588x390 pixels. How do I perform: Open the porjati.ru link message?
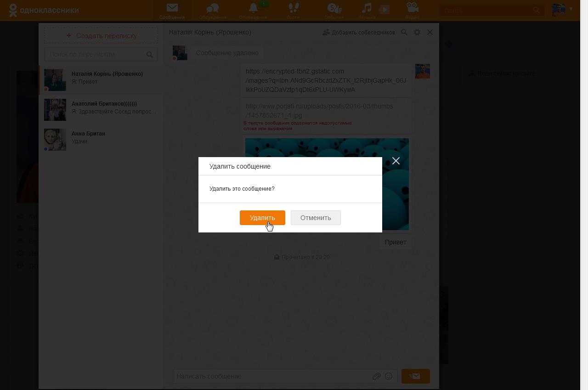point(319,111)
